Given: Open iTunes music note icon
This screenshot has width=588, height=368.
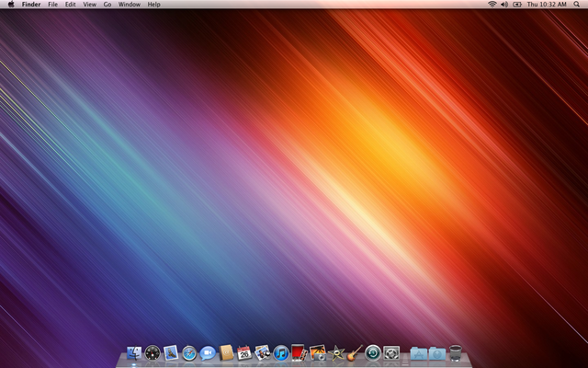Looking at the screenshot, I should pos(281,353).
